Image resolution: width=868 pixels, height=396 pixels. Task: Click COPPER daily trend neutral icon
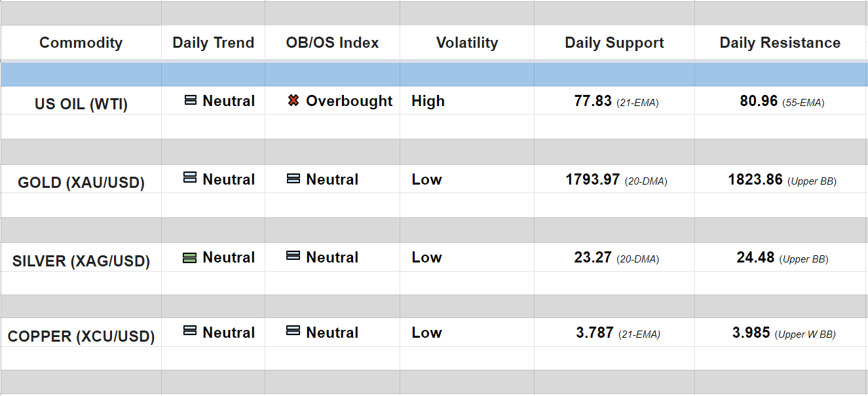(x=190, y=331)
